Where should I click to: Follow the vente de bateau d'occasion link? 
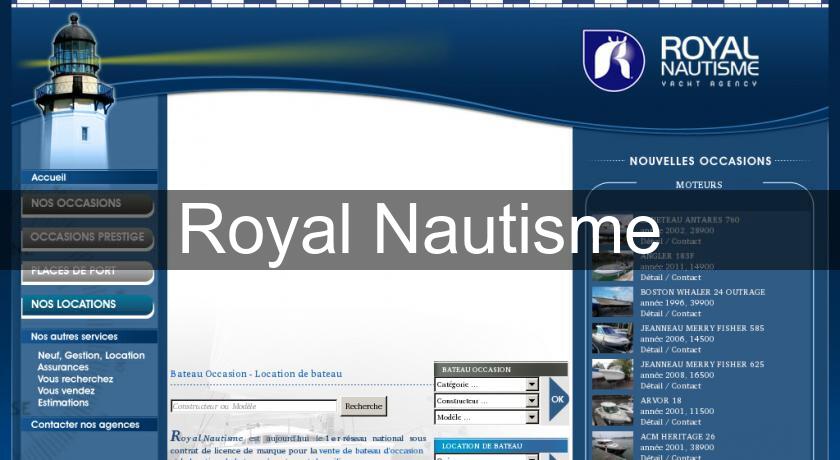[x=371, y=451]
